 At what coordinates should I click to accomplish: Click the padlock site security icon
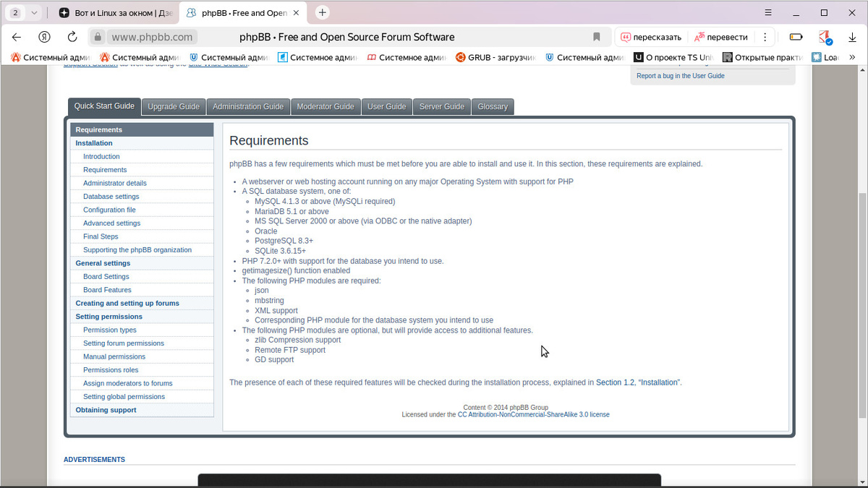[98, 37]
